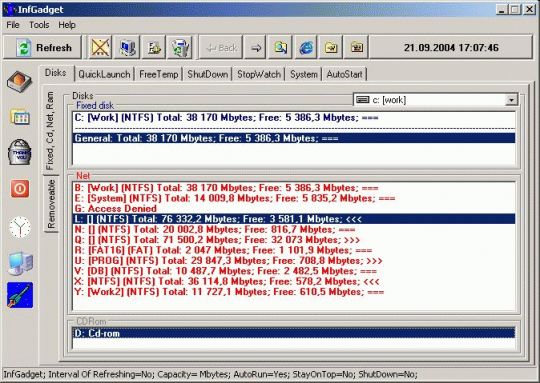The height and width of the screenshot is (383, 540).
Task: Select the B: [Work] net drive row
Action: coord(294,188)
